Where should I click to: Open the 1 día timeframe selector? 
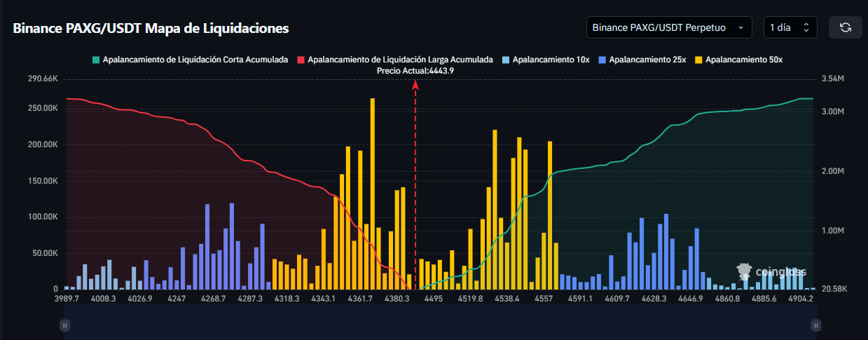click(790, 27)
